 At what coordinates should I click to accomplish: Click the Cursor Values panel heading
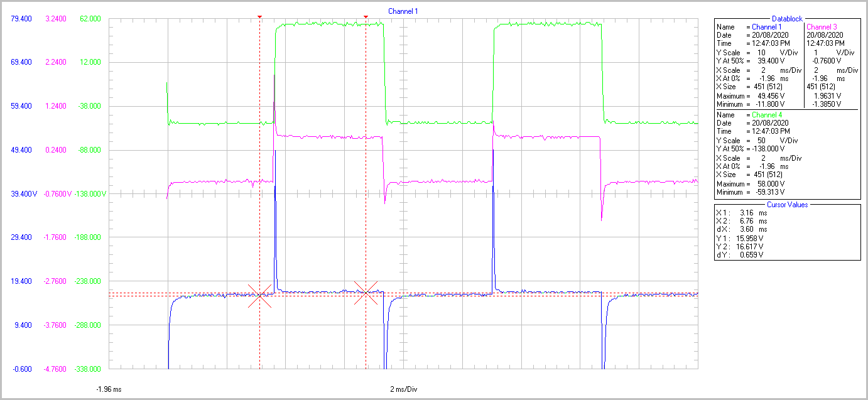pos(788,204)
